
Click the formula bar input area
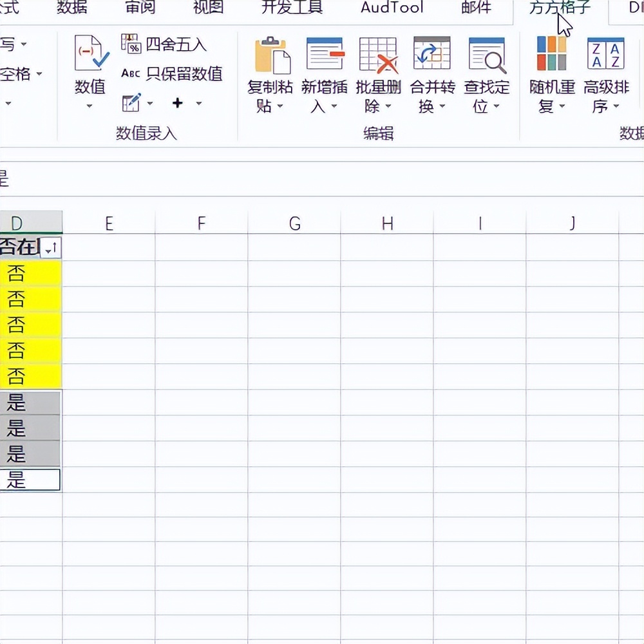click(322, 178)
